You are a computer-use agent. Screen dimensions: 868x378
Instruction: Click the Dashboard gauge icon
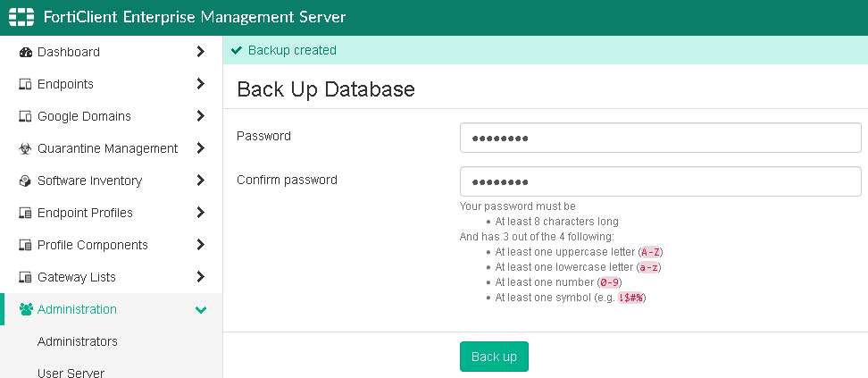tap(26, 53)
